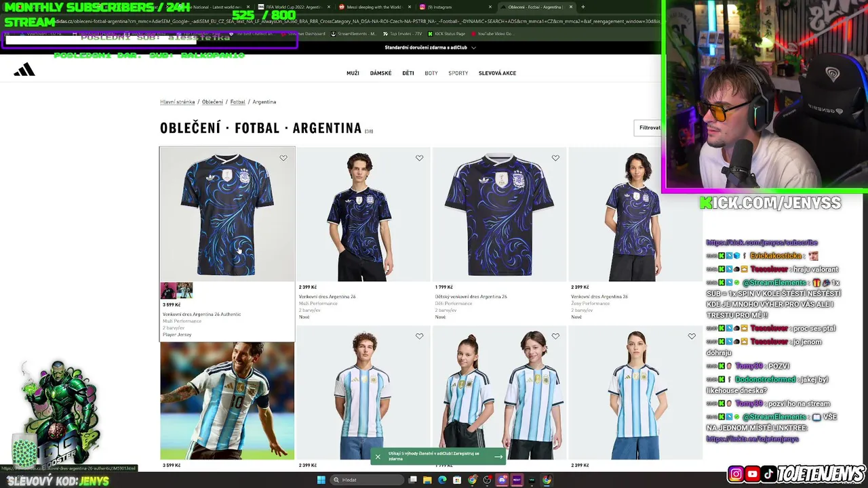The image size is (868, 488).
Task: Add Venkovní dres Argentina 26 Authentic to wishlist
Action: click(x=283, y=158)
